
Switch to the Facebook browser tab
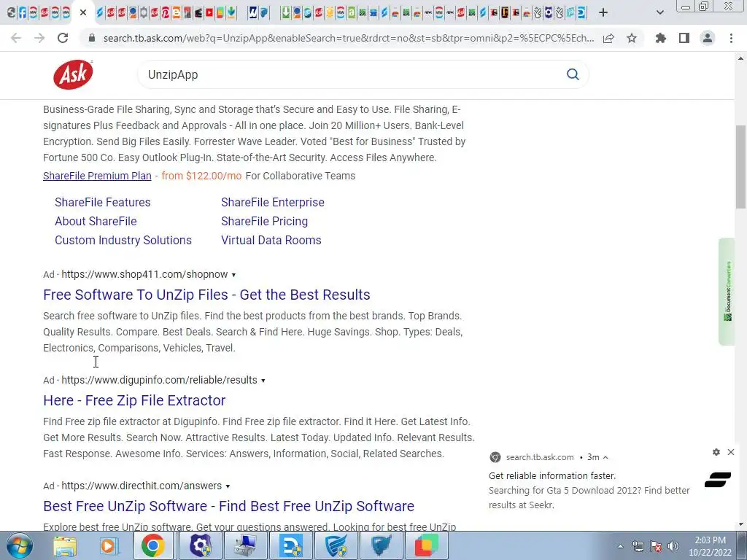point(23,12)
